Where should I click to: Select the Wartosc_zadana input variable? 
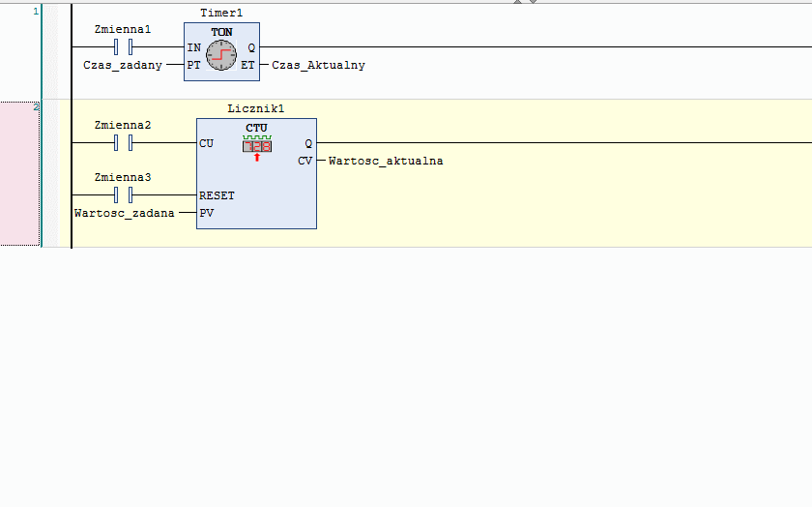point(125,214)
